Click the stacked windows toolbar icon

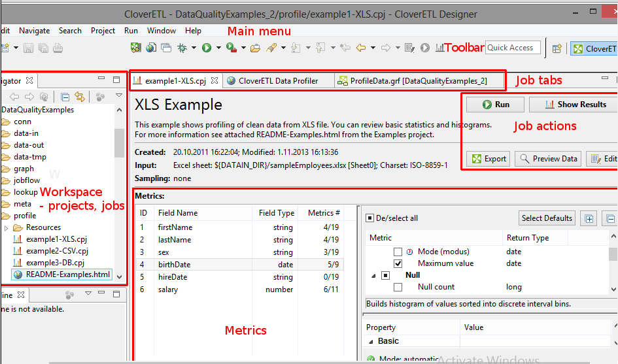[166, 48]
